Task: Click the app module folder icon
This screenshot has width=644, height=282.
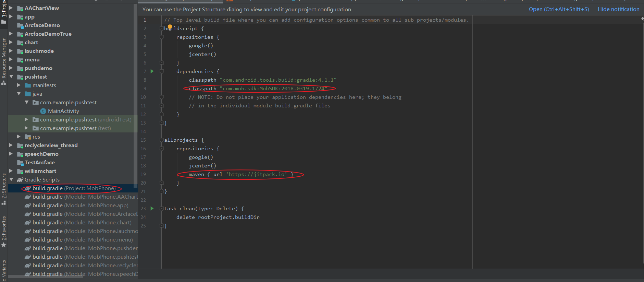Action: (x=20, y=17)
